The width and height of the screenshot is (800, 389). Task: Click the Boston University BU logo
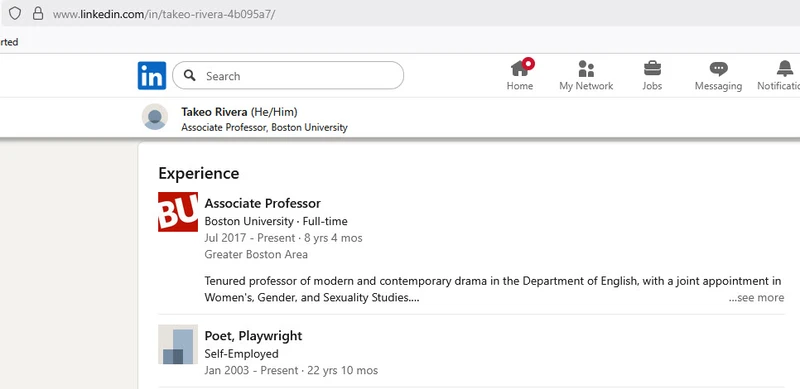pyautogui.click(x=178, y=212)
